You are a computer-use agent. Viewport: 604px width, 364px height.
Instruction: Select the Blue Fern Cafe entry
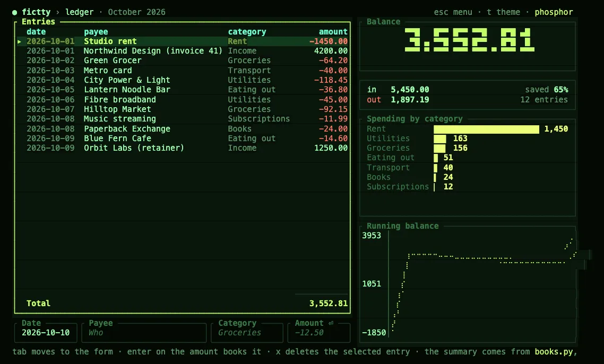(182, 138)
